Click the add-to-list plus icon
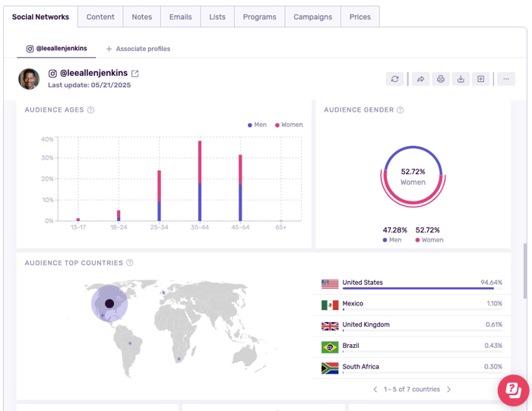 480,79
